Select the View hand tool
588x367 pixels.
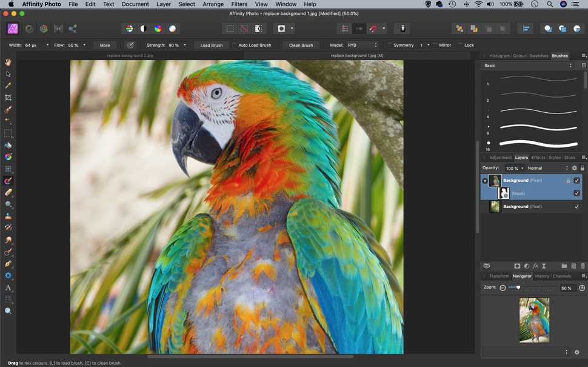click(8, 61)
